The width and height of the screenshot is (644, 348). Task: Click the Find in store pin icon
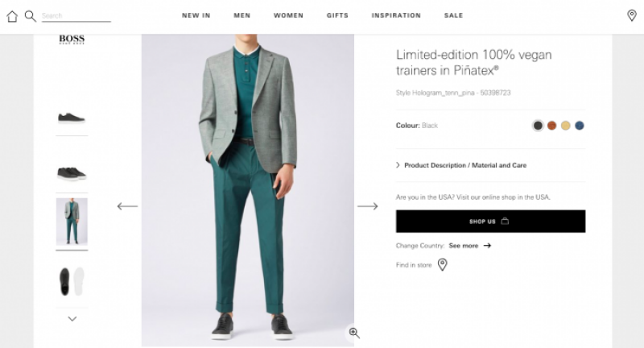442,264
